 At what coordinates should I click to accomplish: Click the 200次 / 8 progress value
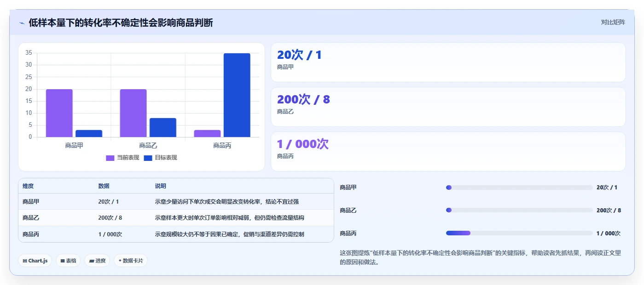[x=609, y=210]
